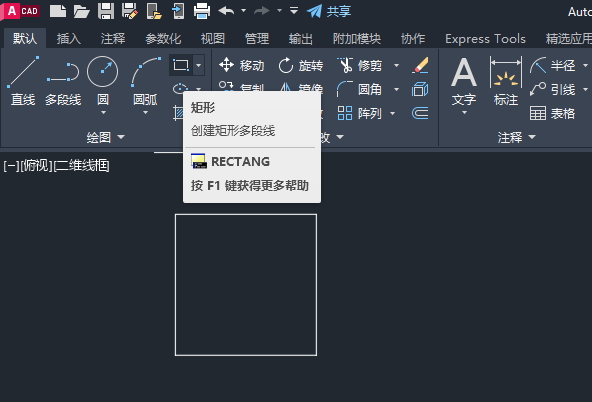Viewport: 592px width, 402px height.
Task: Expand the 圆 circle options dropdown
Action: pos(103,112)
